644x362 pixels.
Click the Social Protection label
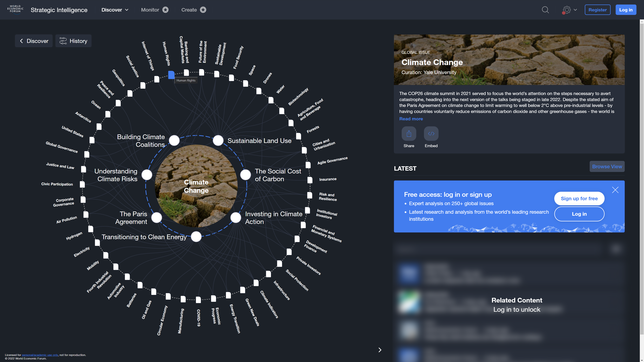[x=297, y=280]
